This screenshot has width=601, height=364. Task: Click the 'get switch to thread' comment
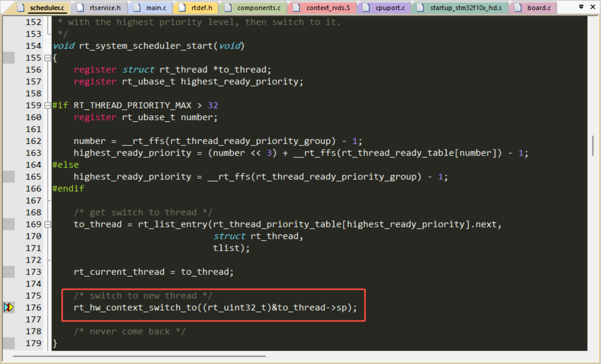pos(143,213)
